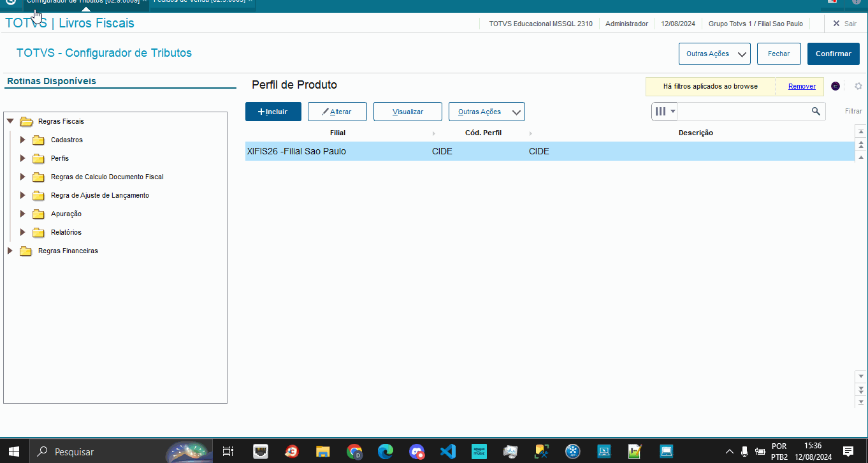This screenshot has width=868, height=463.
Task: Click the Regras Fiscais folder icon
Action: tap(26, 121)
